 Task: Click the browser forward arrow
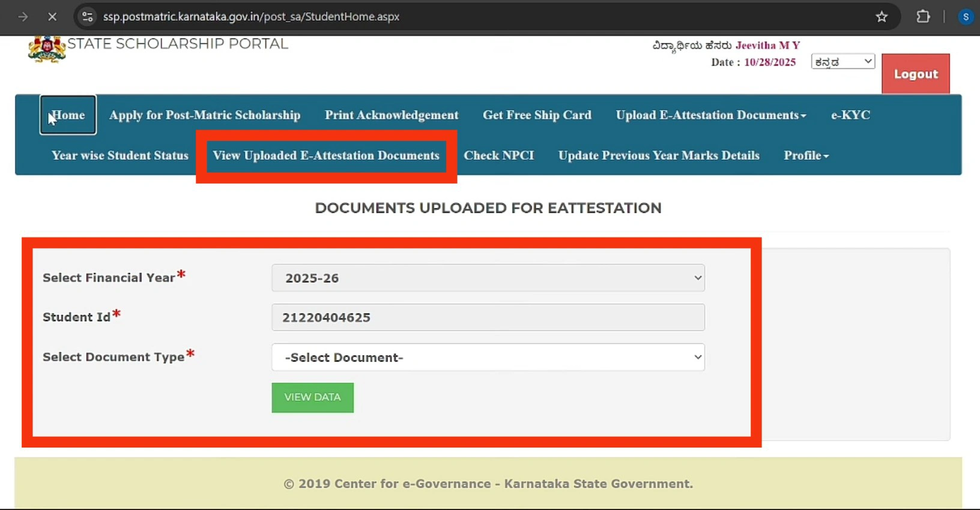pos(23,17)
